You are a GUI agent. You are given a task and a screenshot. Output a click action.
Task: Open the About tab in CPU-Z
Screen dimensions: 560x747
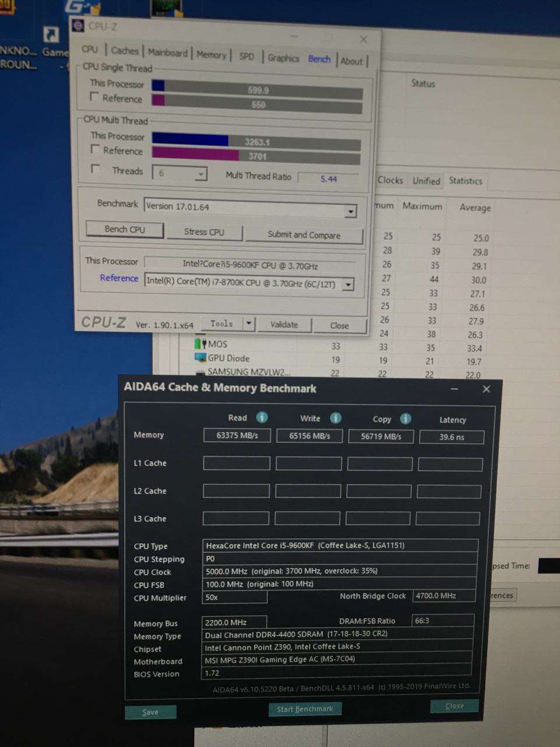coord(352,61)
